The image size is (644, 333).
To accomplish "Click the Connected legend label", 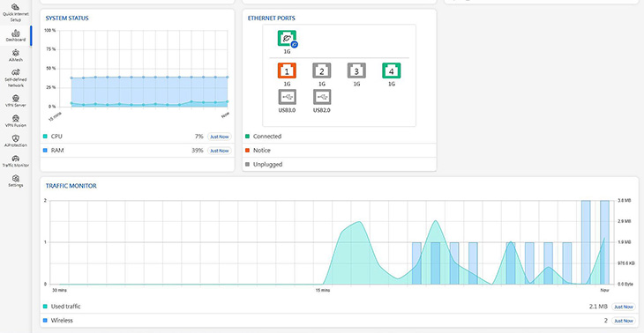I will pos(267,137).
